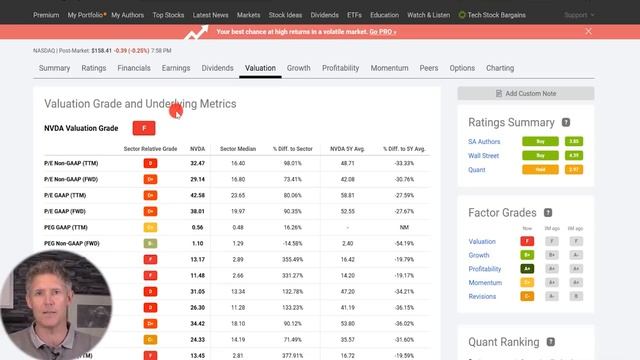Open Dividends in top navigation bar
Viewport: 640px width, 360px height.
tap(324, 15)
